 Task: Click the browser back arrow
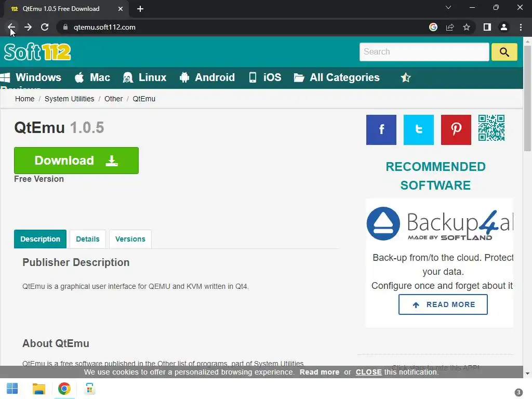pos(11,27)
